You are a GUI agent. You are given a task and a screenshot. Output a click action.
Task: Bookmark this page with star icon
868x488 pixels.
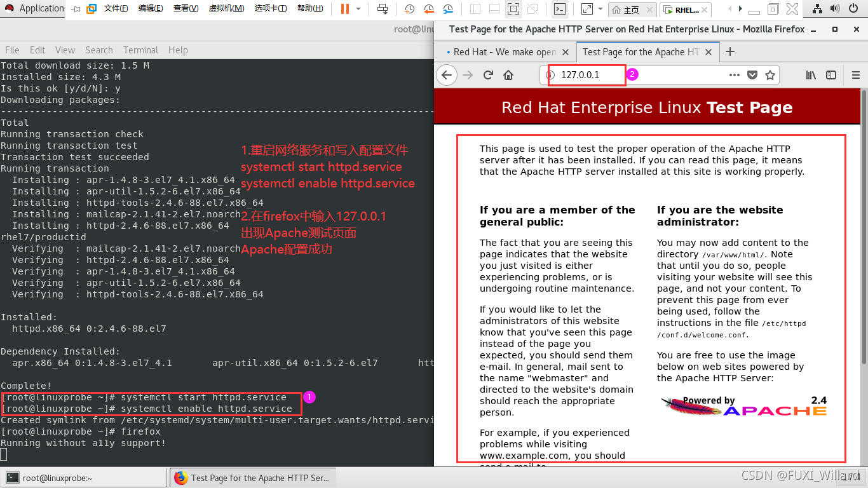770,75
